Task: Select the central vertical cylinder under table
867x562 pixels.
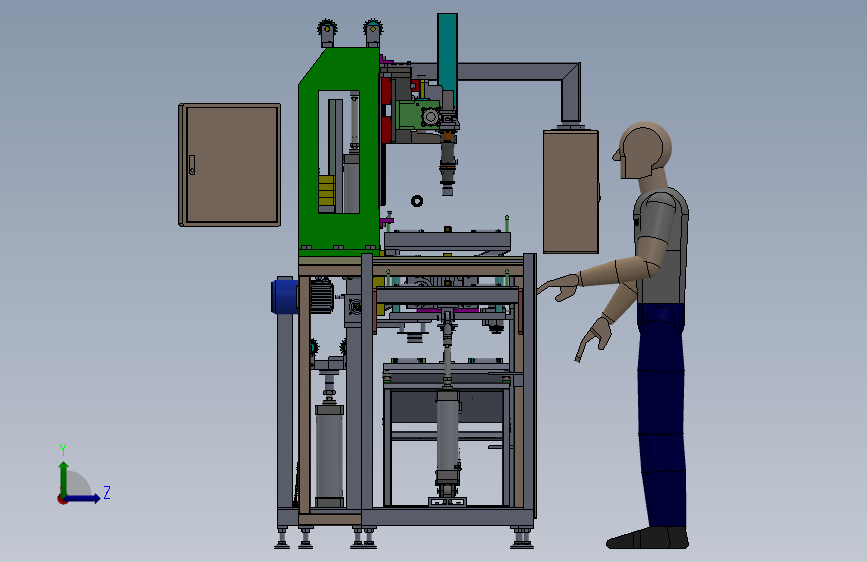Action: click(448, 437)
